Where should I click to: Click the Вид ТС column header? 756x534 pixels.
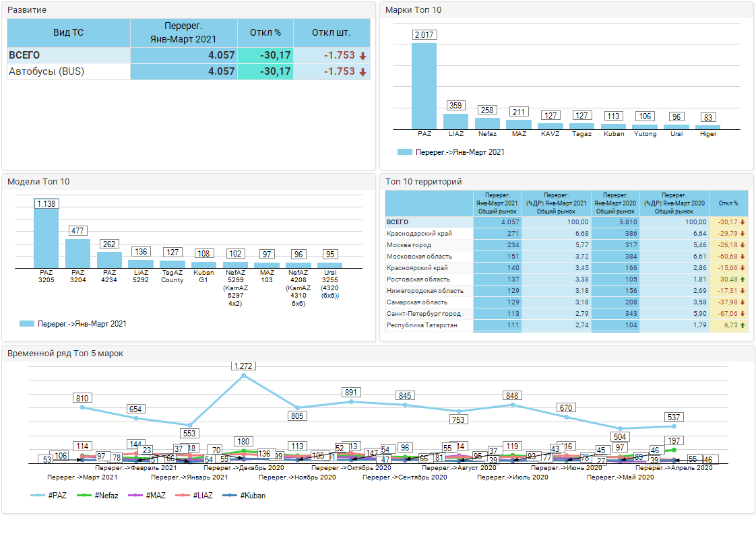[x=68, y=32]
